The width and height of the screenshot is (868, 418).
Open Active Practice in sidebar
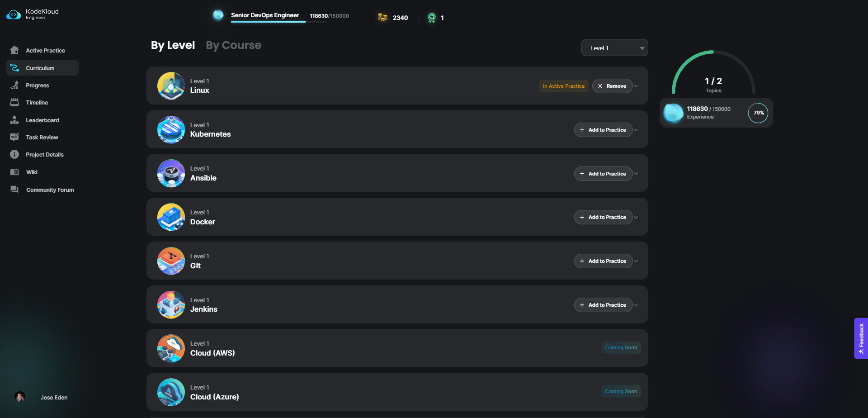coord(42,50)
